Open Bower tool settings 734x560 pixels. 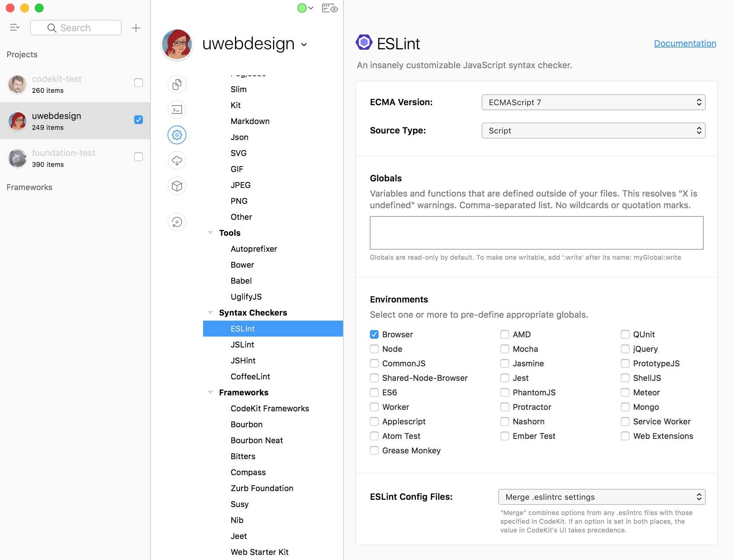click(x=242, y=265)
